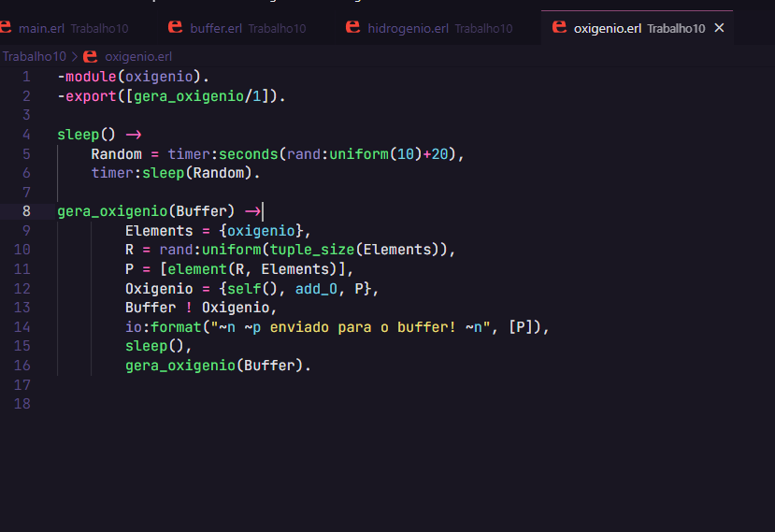
Task: Click the 'sleep()' function definition
Action: coord(86,135)
